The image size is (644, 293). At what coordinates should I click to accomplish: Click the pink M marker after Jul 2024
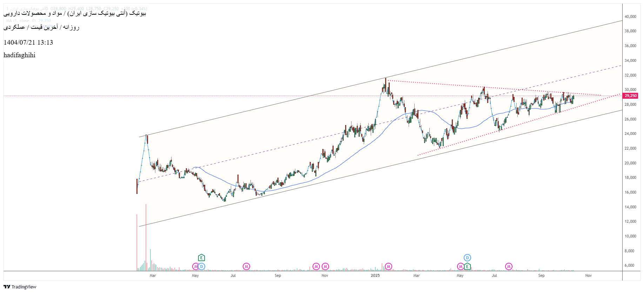247,267
